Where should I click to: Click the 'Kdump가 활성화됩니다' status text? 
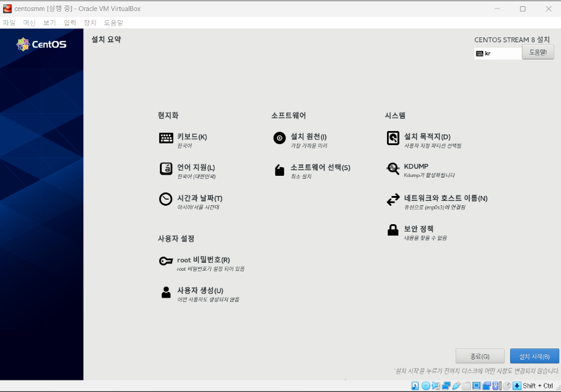click(429, 175)
